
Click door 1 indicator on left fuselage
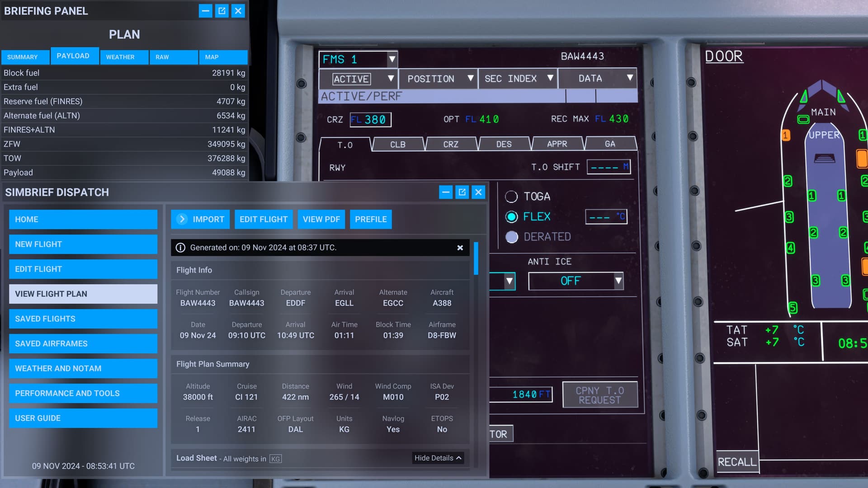pos(786,135)
